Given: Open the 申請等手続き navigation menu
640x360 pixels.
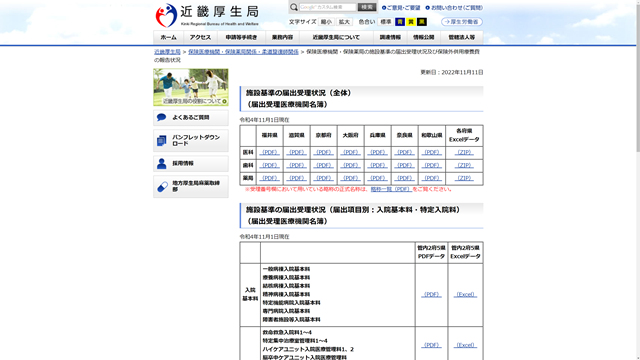Looking at the screenshot, I should click(x=241, y=37).
